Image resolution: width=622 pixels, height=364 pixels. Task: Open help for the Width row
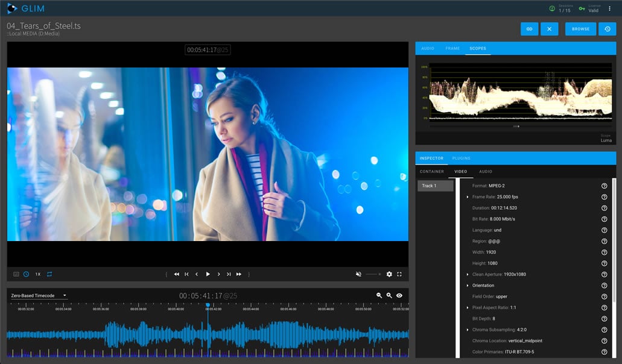click(x=604, y=253)
